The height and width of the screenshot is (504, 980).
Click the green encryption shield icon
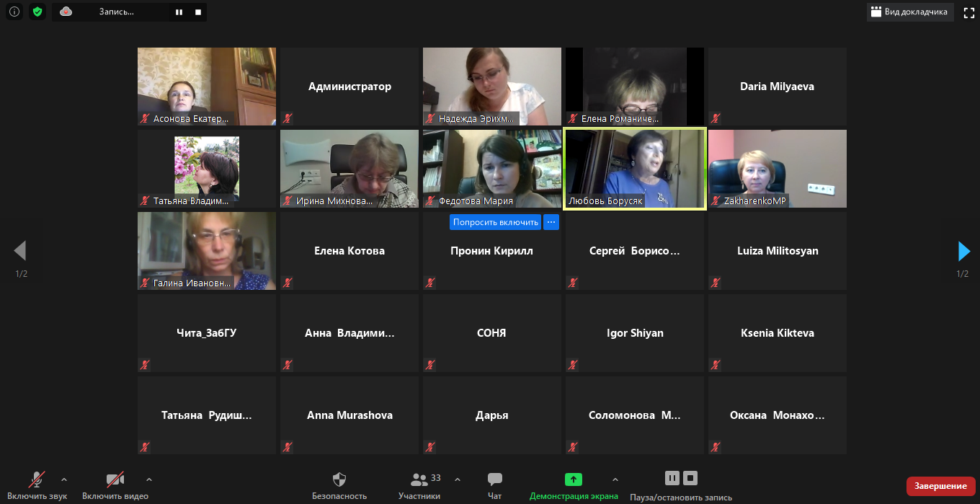coord(37,12)
